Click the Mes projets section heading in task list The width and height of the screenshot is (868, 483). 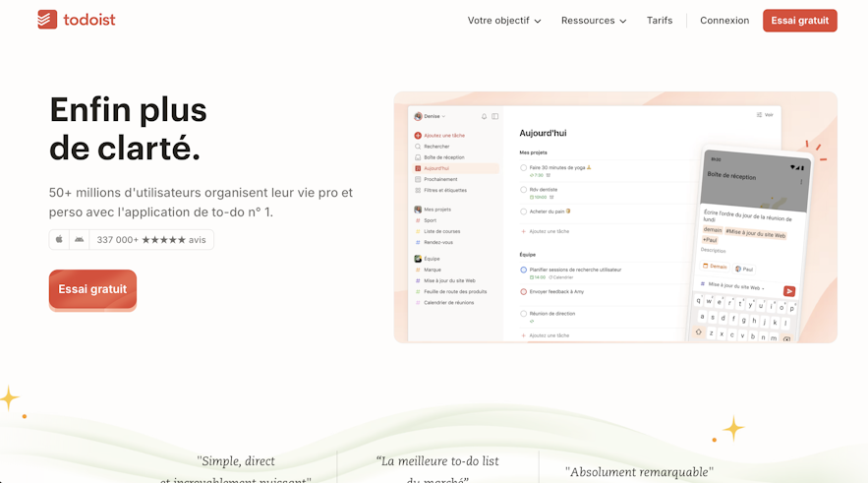533,152
